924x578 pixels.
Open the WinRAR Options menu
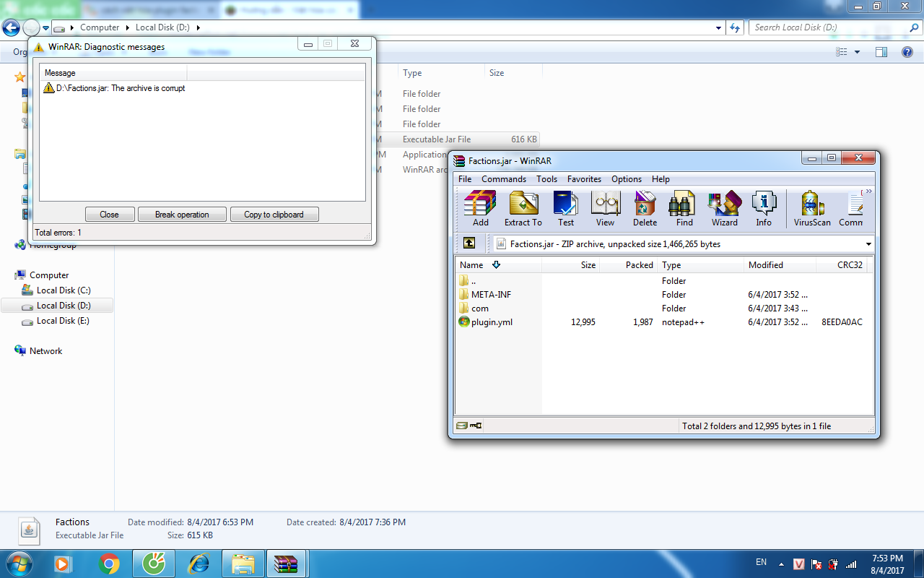click(627, 179)
